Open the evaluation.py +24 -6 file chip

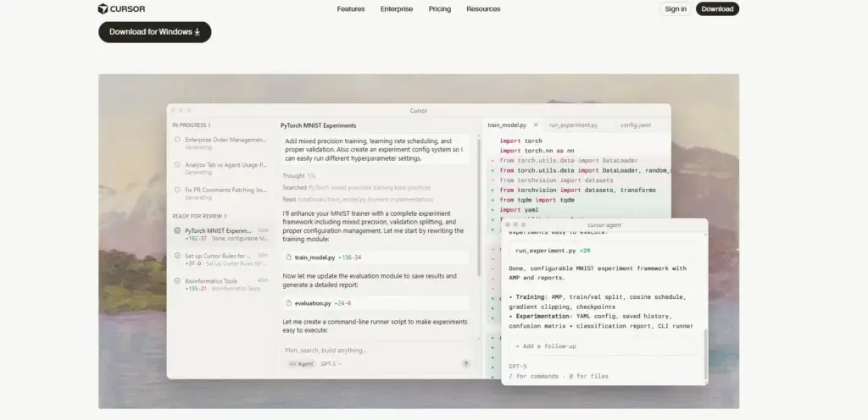[x=376, y=303]
